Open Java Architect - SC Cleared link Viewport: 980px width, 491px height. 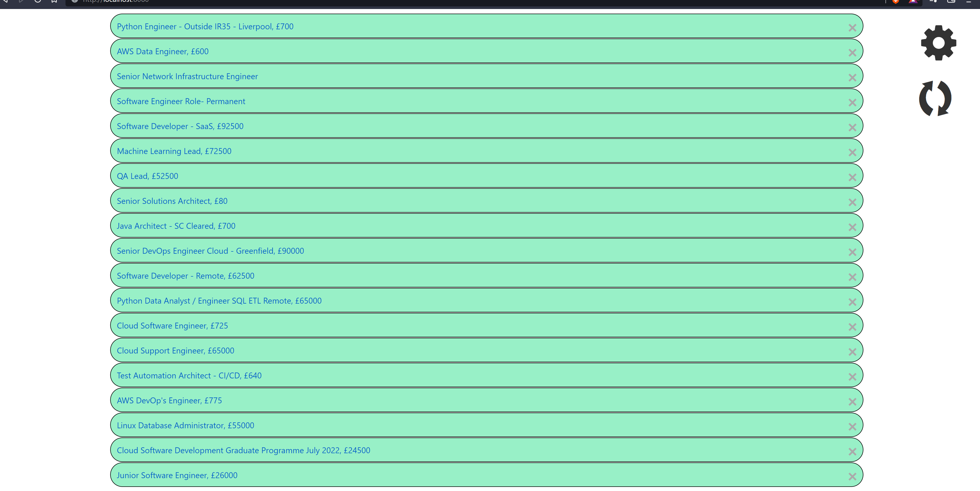[176, 226]
